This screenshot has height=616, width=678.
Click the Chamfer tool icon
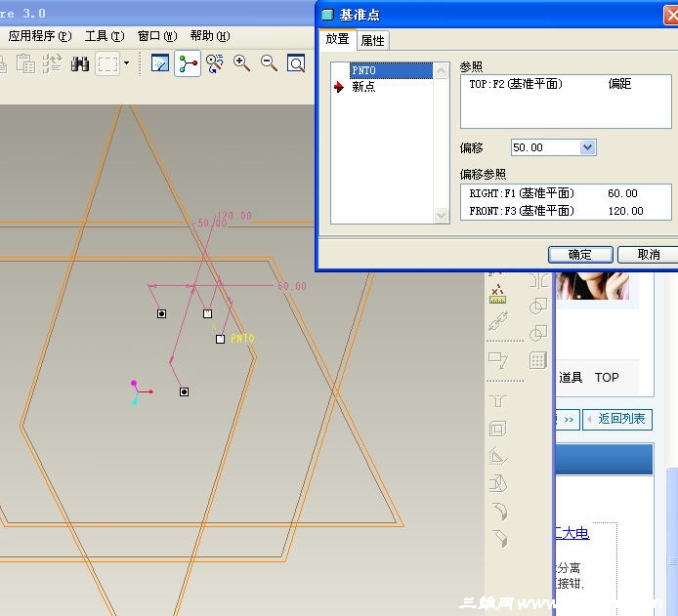pyautogui.click(x=499, y=539)
